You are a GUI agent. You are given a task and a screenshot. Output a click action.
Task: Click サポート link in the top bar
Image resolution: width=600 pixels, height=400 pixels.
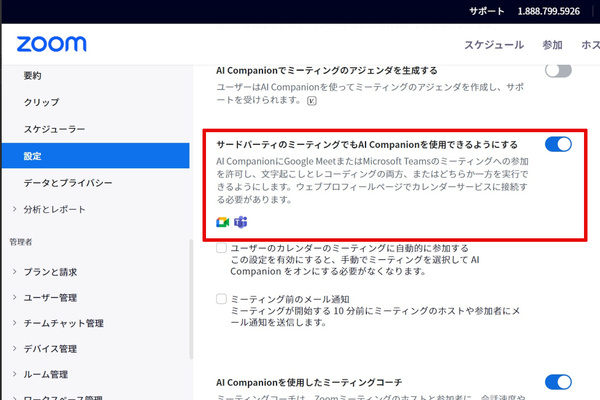point(487,11)
